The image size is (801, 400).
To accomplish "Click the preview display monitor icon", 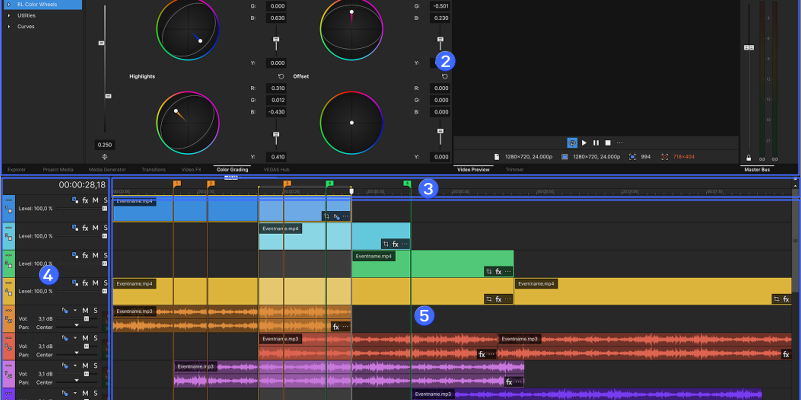I will [564, 157].
